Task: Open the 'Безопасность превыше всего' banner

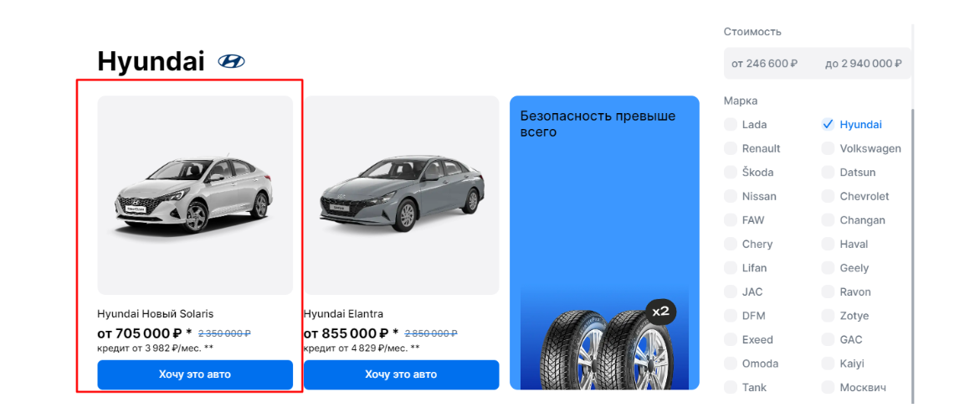Action: (604, 243)
